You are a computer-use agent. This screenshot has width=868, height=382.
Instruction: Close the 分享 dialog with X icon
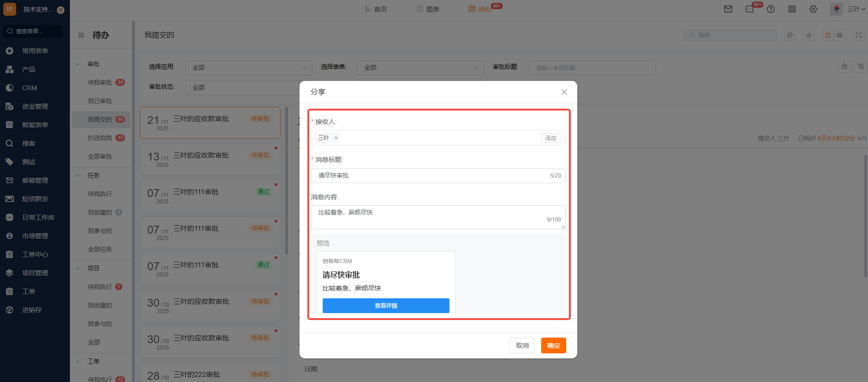click(564, 92)
